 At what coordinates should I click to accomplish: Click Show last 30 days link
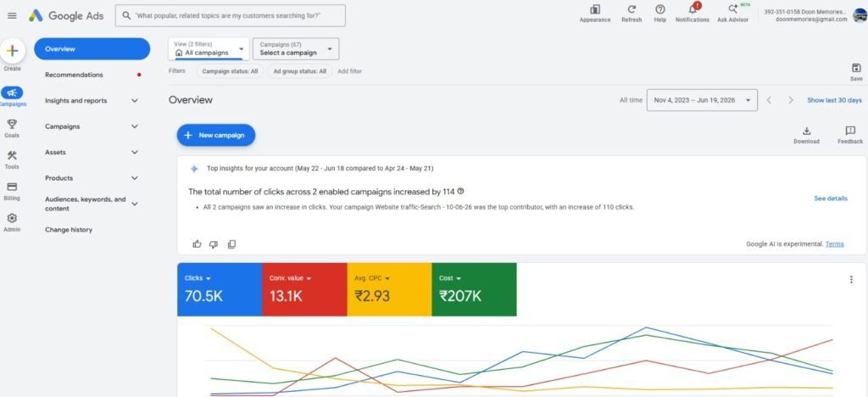pos(834,100)
